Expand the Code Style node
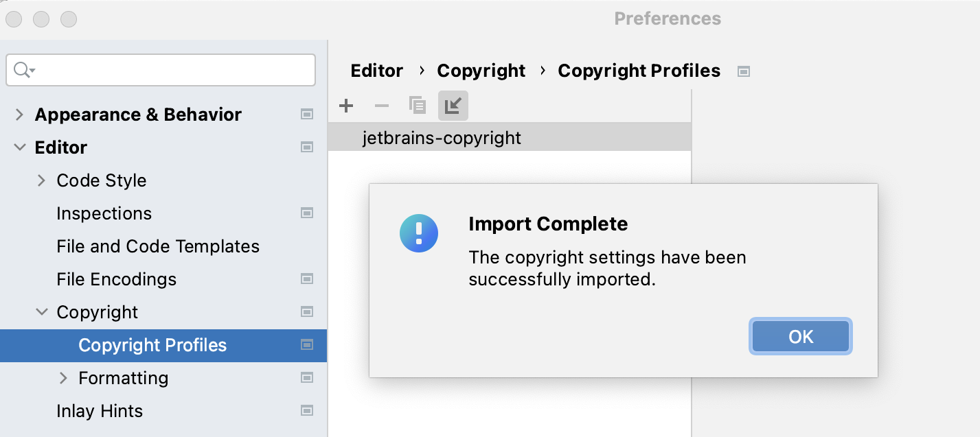The image size is (980, 437). (41, 180)
